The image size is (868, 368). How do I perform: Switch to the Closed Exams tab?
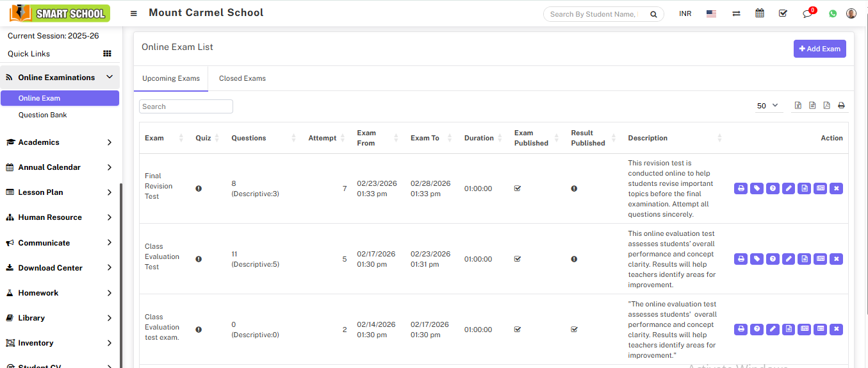click(x=242, y=78)
